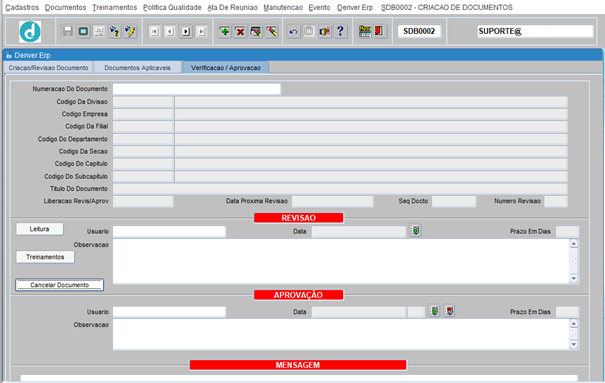Click the Cancelar Documento button
This screenshot has width=605, height=383.
pyautogui.click(x=59, y=285)
